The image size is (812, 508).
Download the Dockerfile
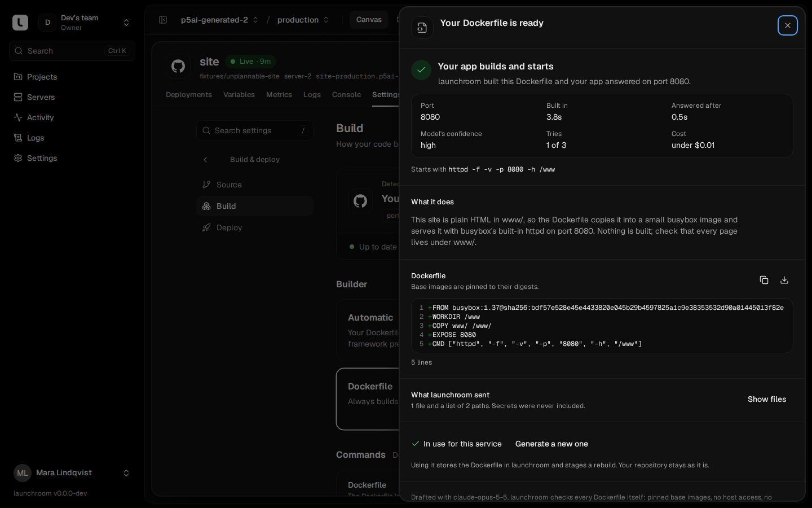(784, 280)
